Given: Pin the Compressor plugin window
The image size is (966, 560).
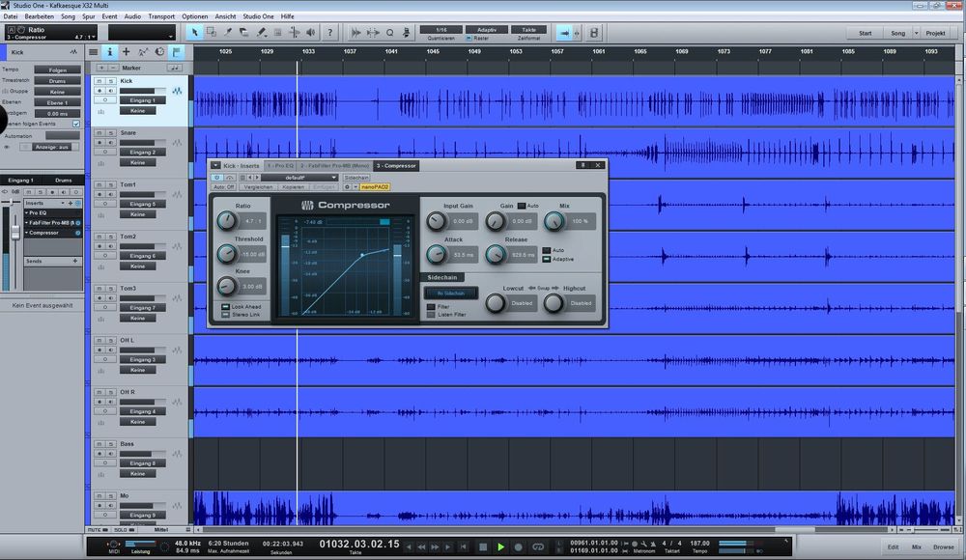Looking at the screenshot, I should coord(583,165).
